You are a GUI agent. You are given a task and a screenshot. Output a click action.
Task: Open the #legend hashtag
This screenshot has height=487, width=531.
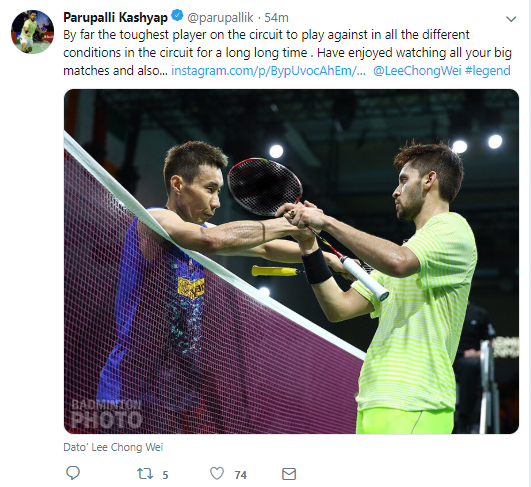488,70
